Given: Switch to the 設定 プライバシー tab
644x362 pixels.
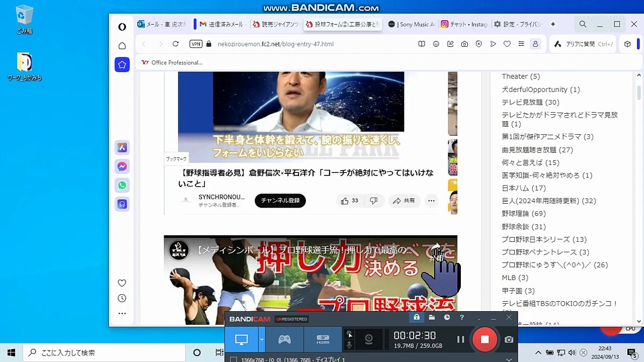Looking at the screenshot, I should tap(518, 24).
